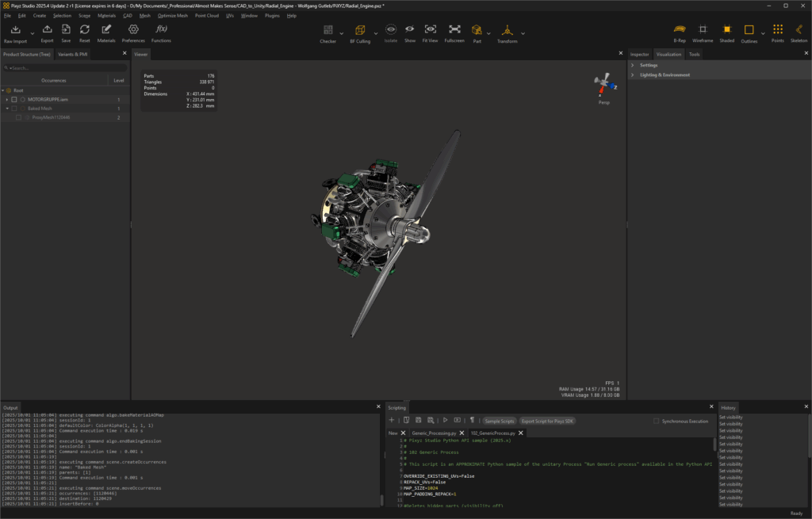Toggle B-Rep visualization
The height and width of the screenshot is (519, 812).
(680, 29)
